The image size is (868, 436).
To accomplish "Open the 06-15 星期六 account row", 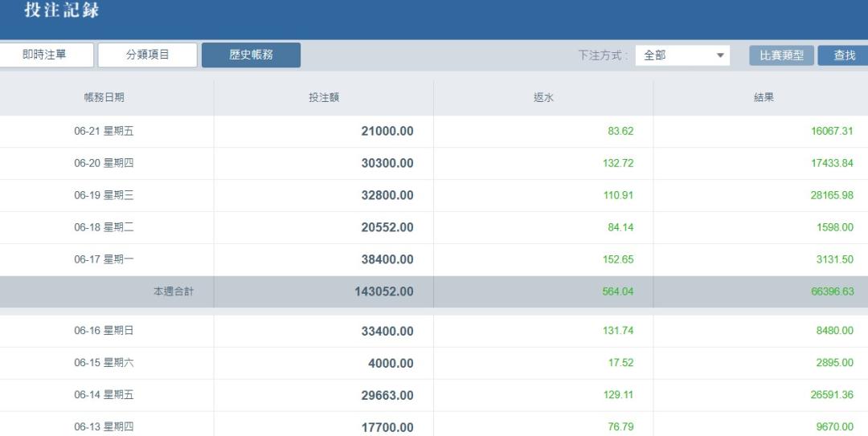I will 104,363.
